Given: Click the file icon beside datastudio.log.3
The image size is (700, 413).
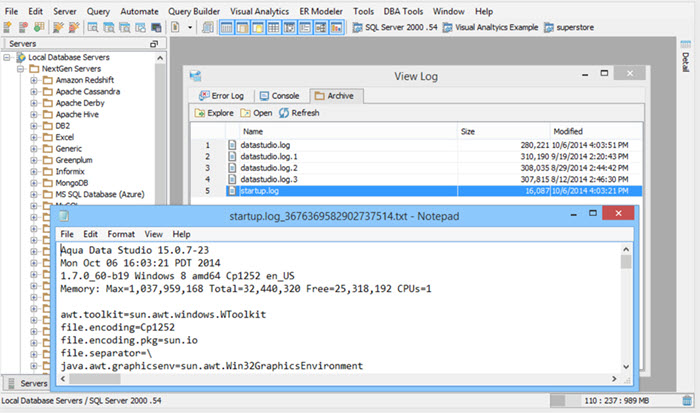Looking at the screenshot, I should pos(232,179).
